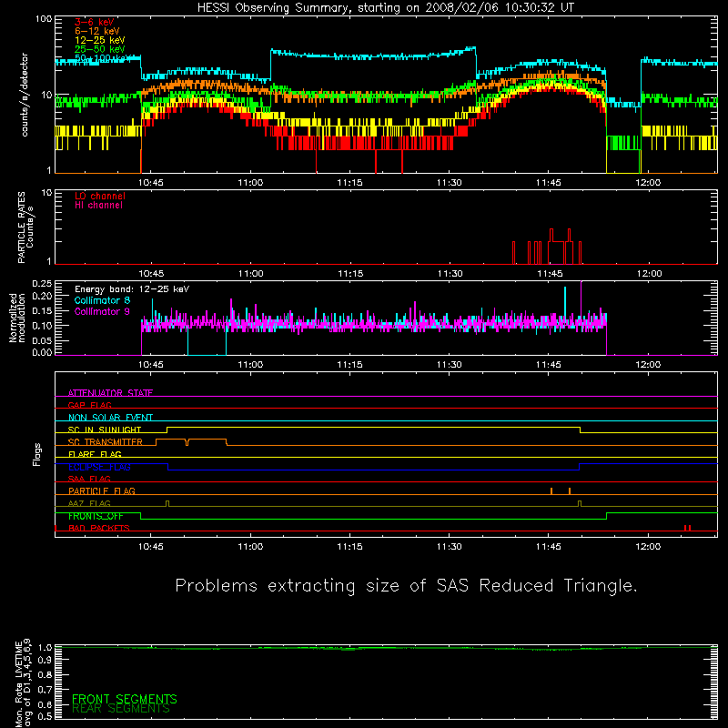Click the AAZ_FLAG label
This screenshot has width=728, height=728.
pyautogui.click(x=89, y=503)
